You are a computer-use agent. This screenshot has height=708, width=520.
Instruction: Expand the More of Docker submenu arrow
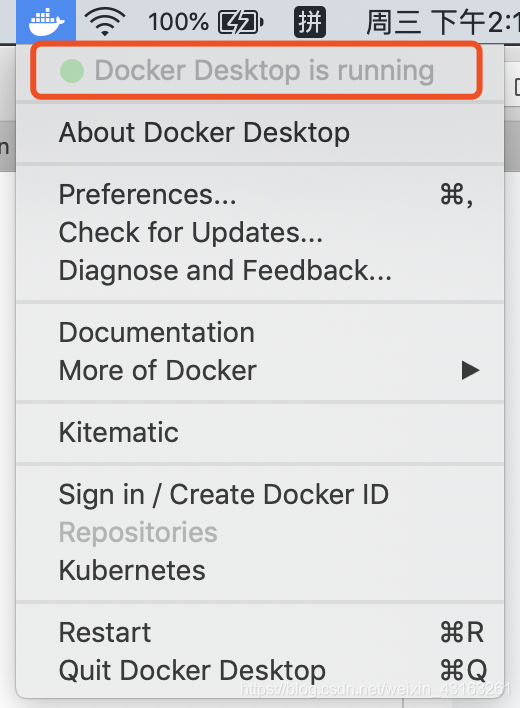470,371
